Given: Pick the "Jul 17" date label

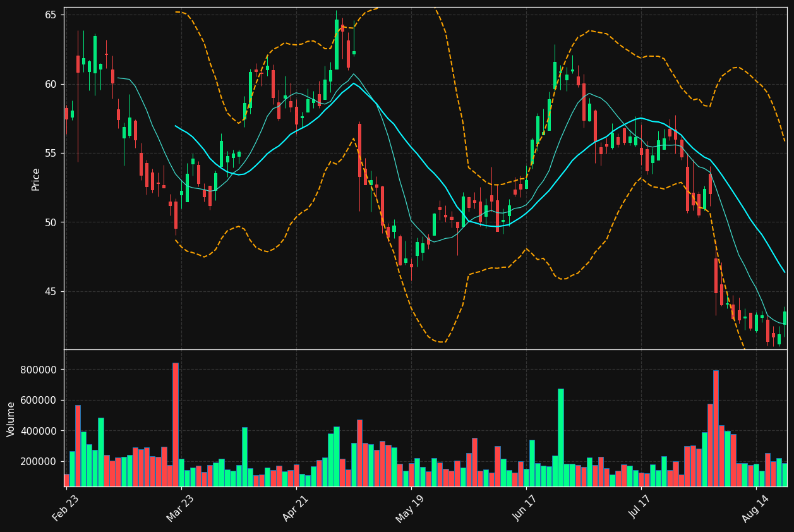Looking at the screenshot, I should tap(641, 507).
